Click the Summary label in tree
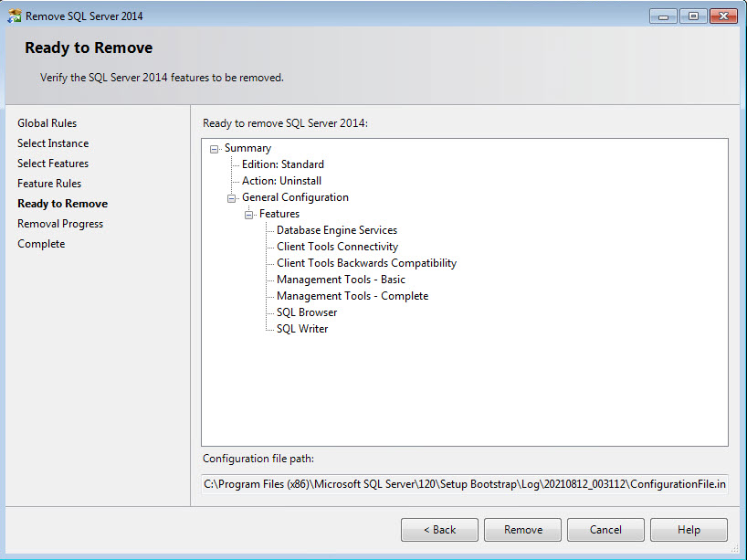Viewport: 747px width, 560px height. coord(247,148)
